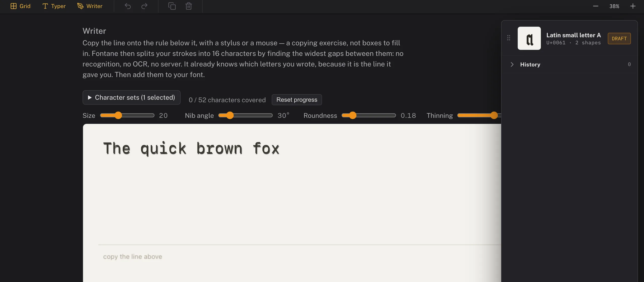
Task: Adjust the Thinning slider handle
Action: pos(494,115)
